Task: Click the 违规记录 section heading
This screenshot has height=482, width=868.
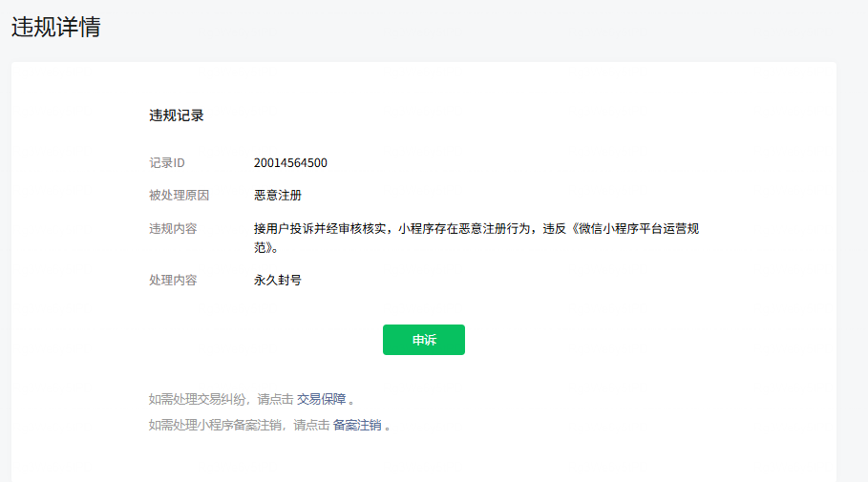Action: pyautogui.click(x=176, y=115)
